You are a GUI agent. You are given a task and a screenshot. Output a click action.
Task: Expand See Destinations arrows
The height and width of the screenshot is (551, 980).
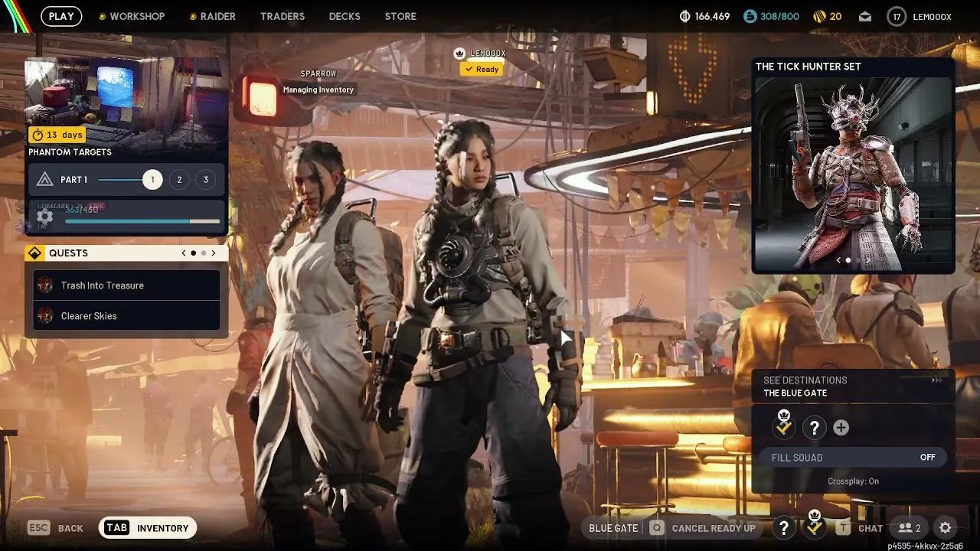point(936,380)
